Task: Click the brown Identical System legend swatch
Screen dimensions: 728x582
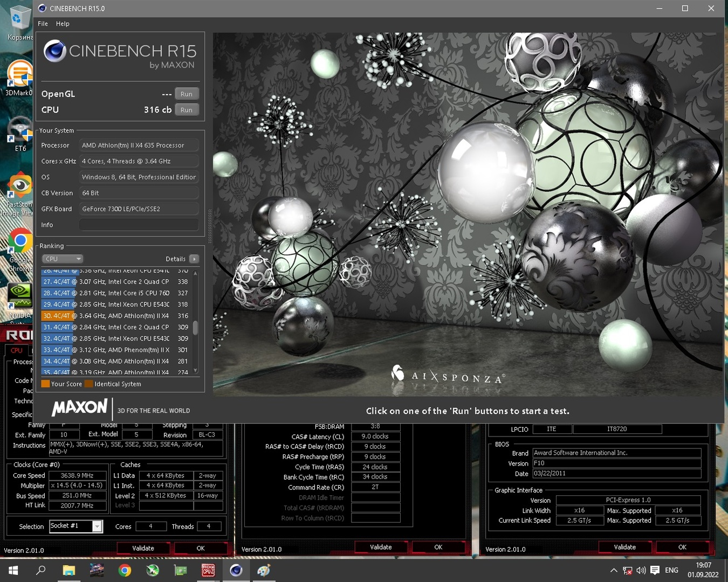Action: tap(89, 384)
